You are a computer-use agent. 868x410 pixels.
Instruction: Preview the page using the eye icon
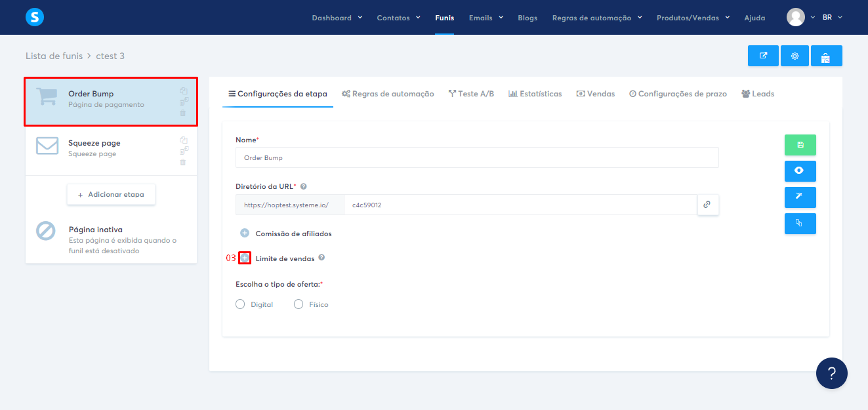tap(800, 171)
